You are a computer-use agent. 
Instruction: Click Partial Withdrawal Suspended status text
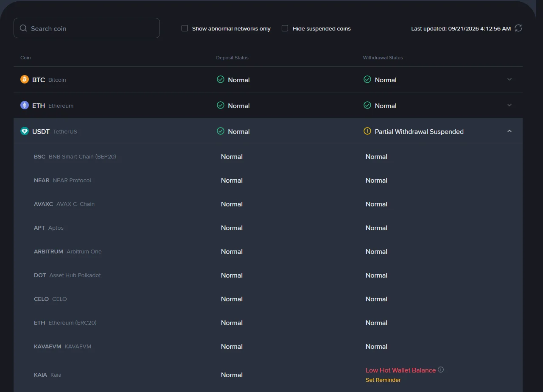click(x=419, y=132)
